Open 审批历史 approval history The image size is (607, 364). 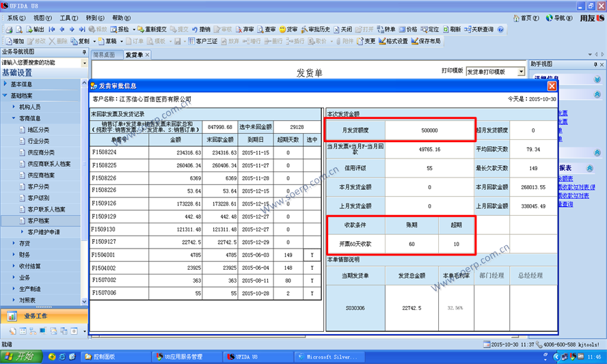(316, 29)
